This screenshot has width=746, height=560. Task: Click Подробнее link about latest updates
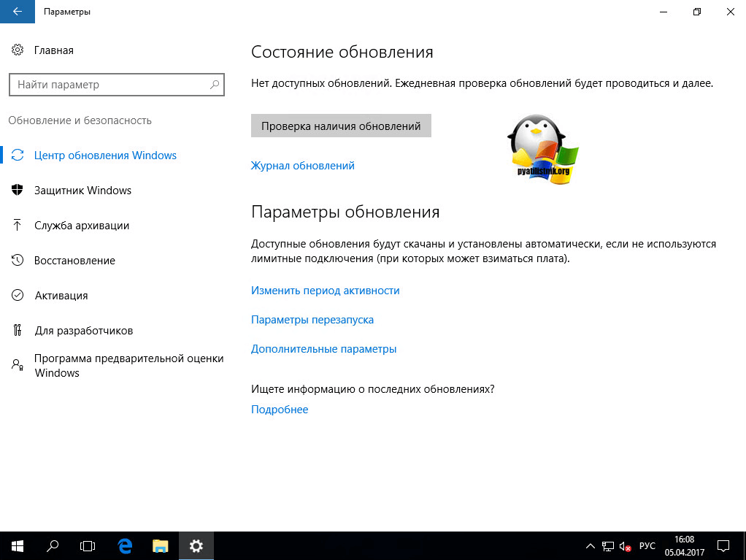click(279, 410)
